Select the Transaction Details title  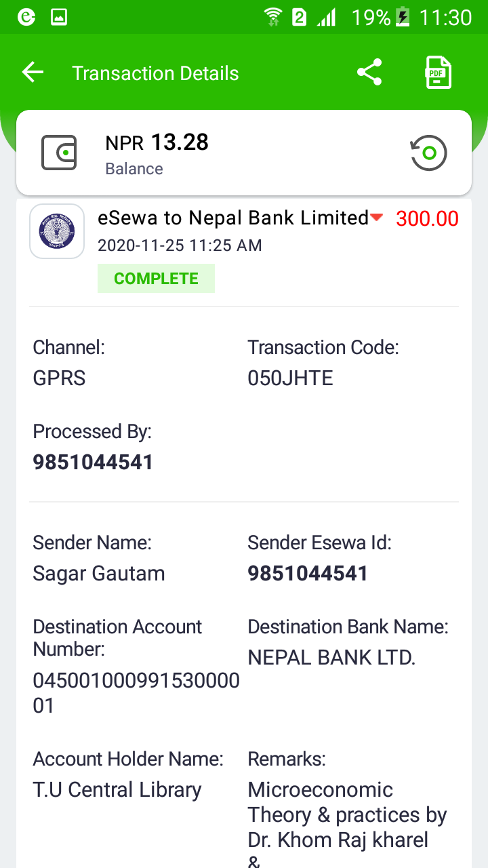coord(155,73)
